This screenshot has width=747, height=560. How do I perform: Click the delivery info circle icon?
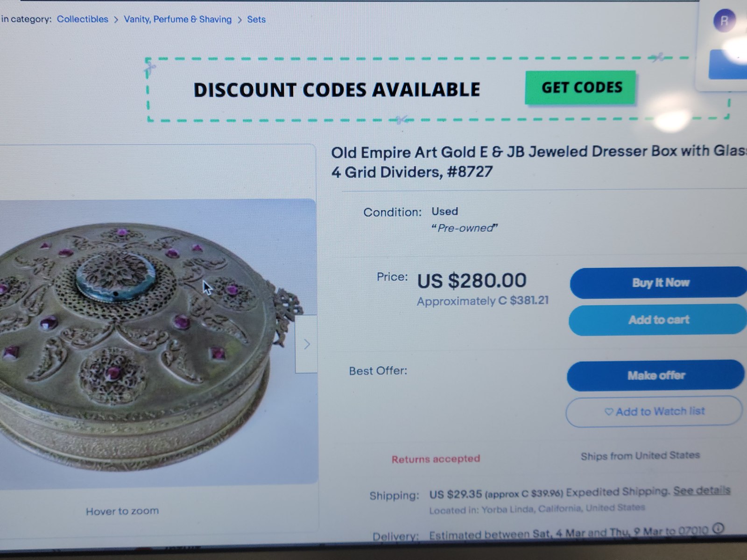(x=719, y=529)
